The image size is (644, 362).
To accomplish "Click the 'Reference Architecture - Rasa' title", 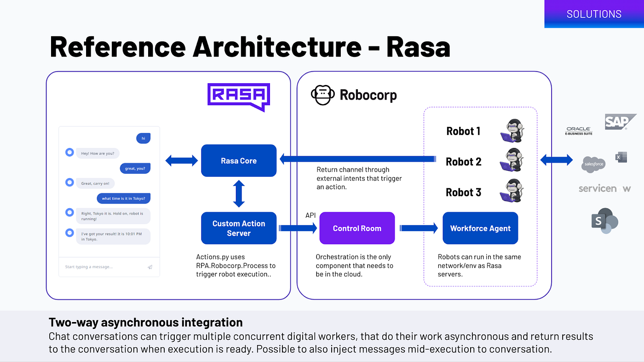I will [250, 46].
